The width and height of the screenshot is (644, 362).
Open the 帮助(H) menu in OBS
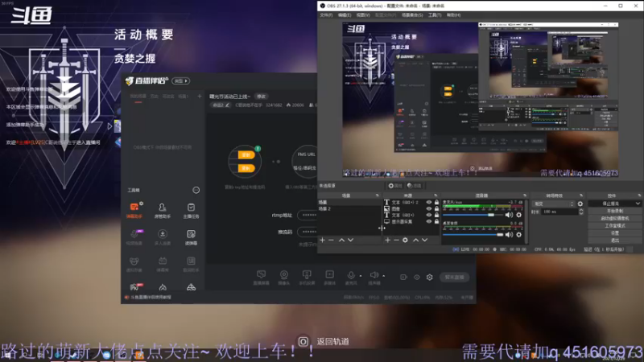[453, 15]
